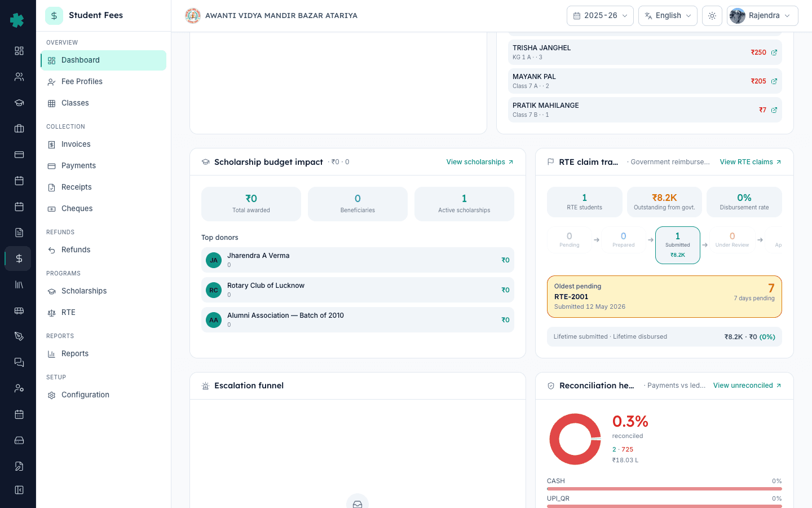This screenshot has width=812, height=508.
Task: Click the red reconciliation donut chart
Action: pyautogui.click(x=575, y=439)
